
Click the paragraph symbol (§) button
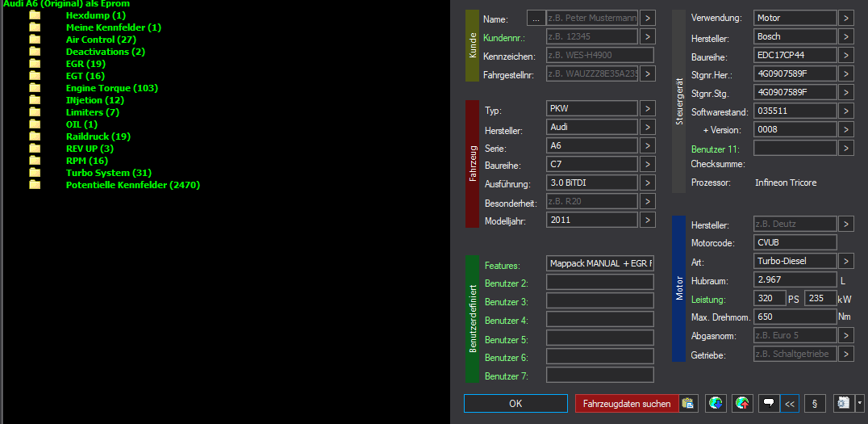[815, 403]
